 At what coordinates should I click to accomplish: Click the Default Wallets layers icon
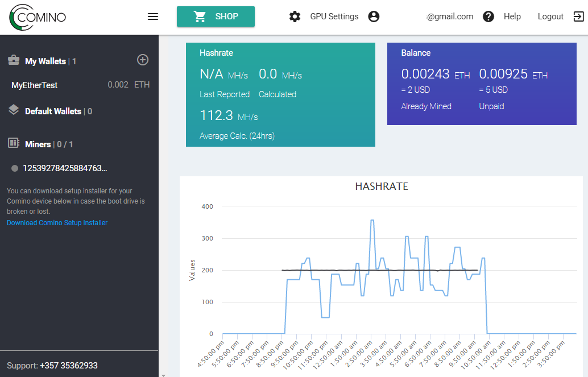click(14, 110)
